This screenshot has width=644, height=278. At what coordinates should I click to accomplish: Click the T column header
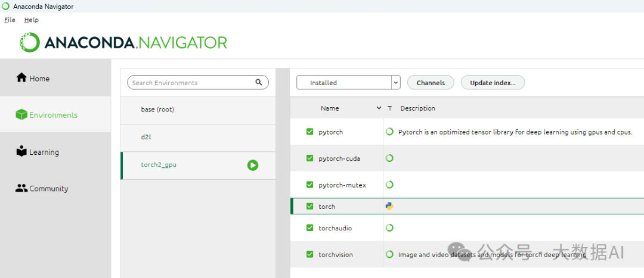[390, 108]
